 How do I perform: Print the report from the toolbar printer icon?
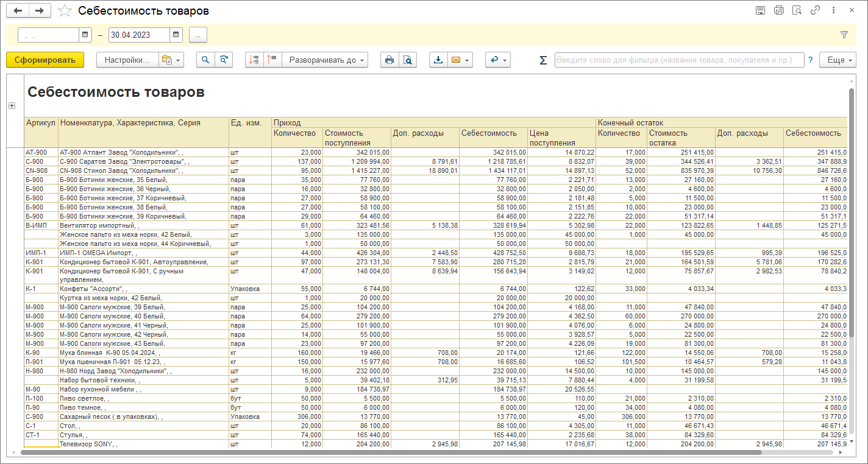[390, 60]
